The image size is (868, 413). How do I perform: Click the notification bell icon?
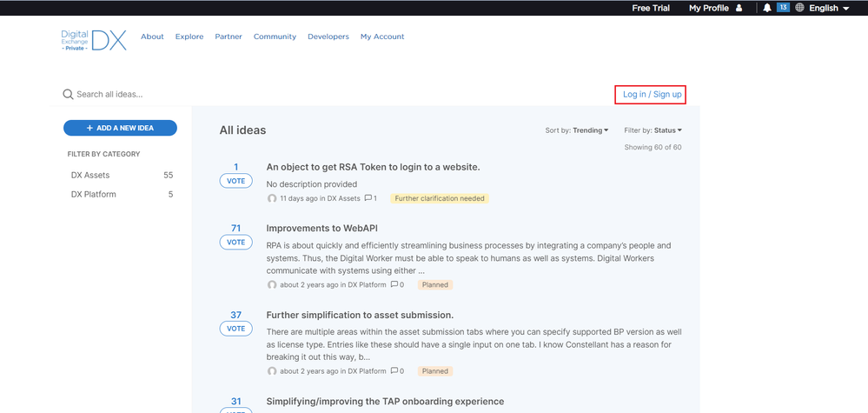[766, 8]
